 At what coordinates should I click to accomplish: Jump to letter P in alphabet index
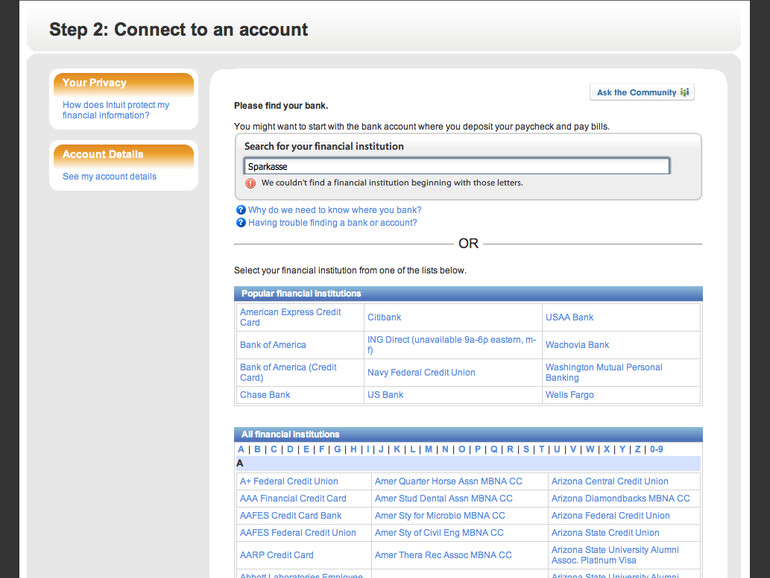[478, 449]
